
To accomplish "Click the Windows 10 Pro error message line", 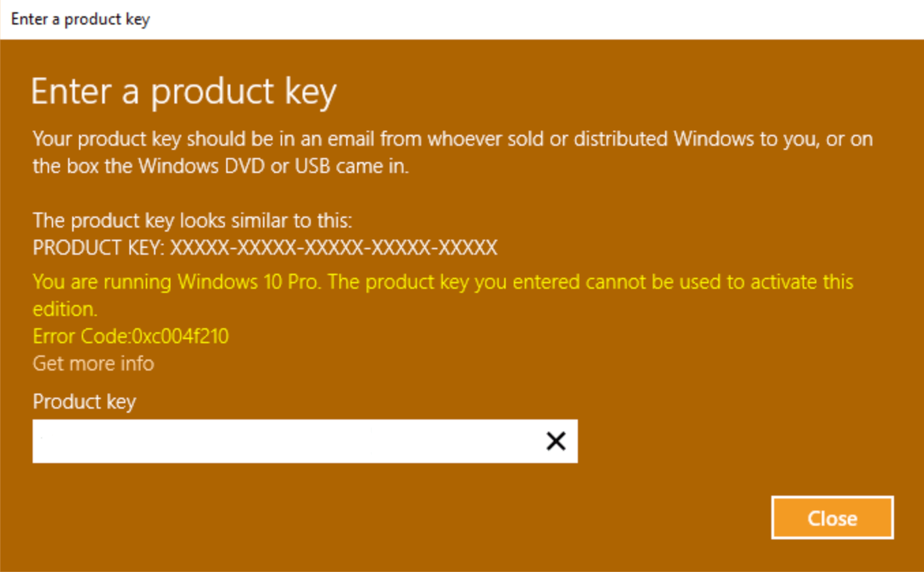I will [443, 282].
